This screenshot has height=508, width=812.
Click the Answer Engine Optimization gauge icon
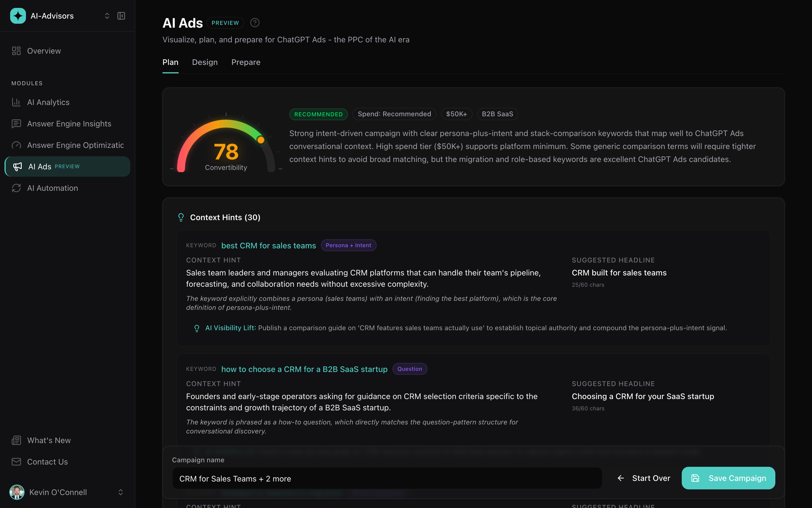[x=16, y=145]
